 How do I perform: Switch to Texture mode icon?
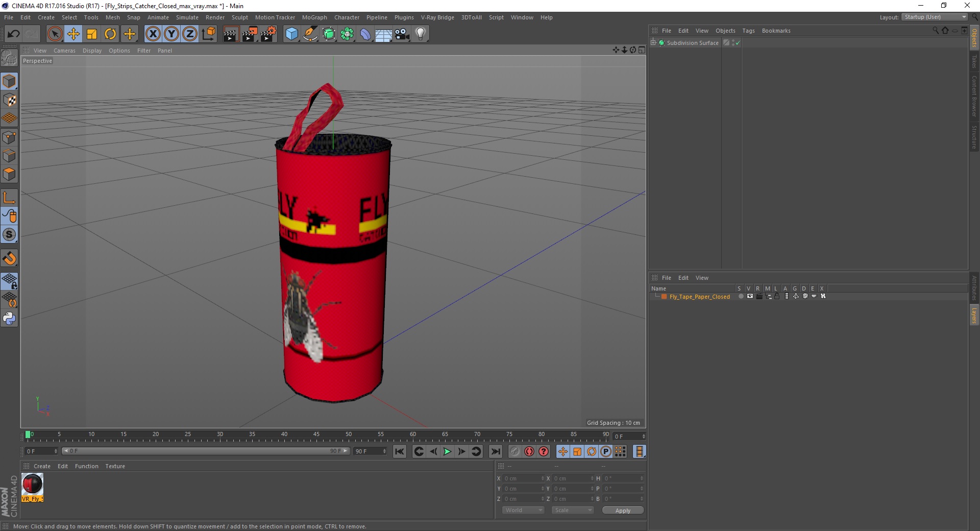pyautogui.click(x=9, y=100)
